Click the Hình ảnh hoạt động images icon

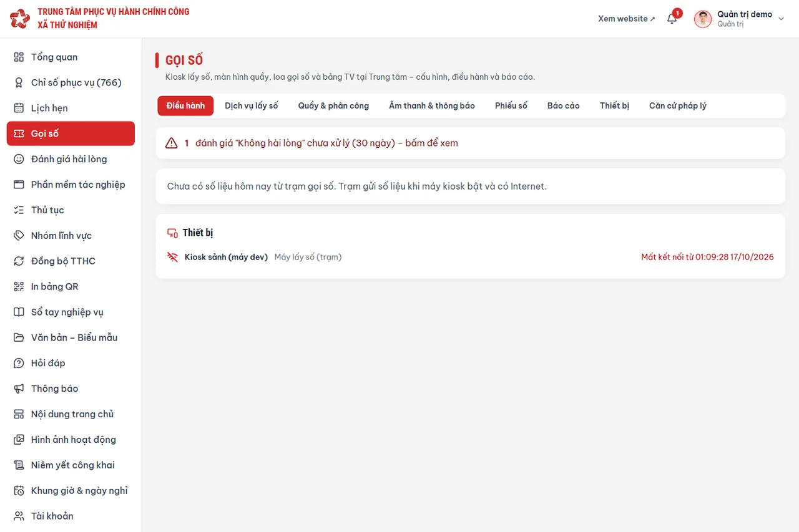point(19,440)
